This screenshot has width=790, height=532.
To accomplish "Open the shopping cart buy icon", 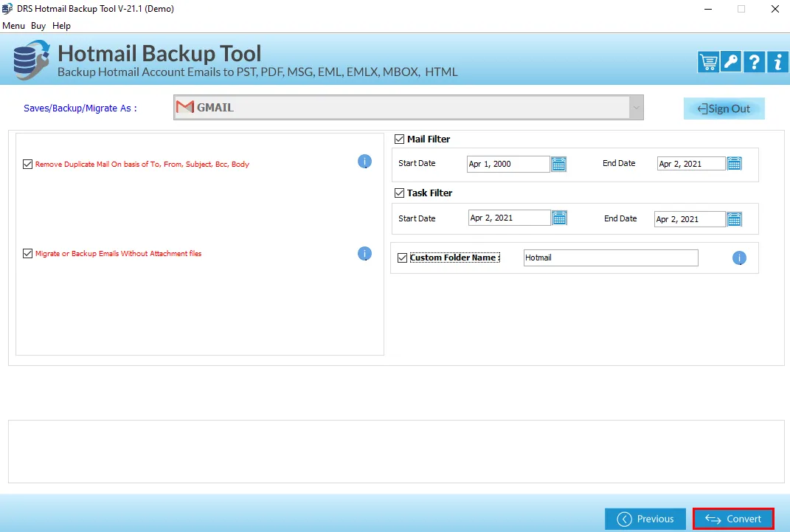I will pyautogui.click(x=708, y=62).
